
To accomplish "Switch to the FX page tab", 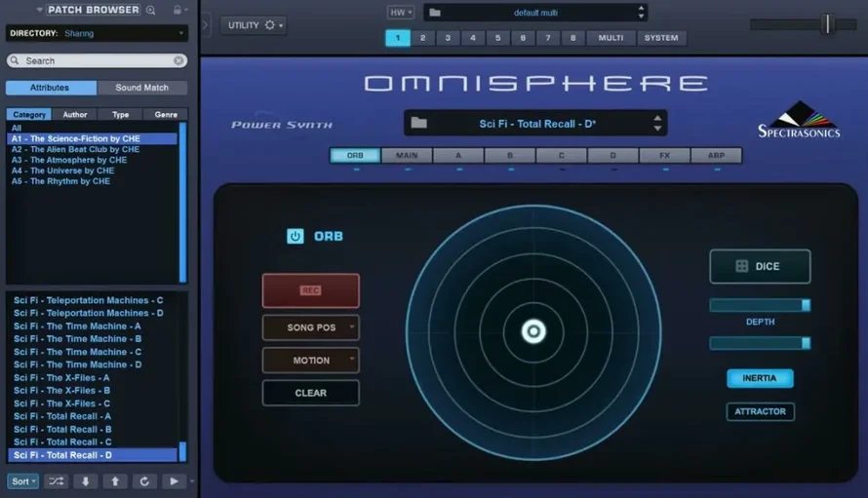I will click(x=665, y=156).
